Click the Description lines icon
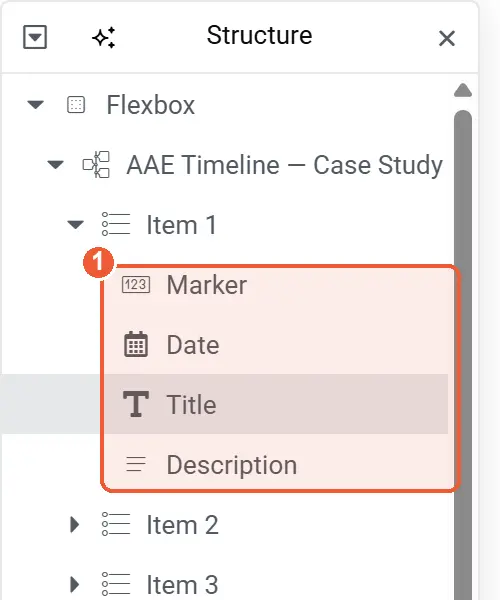The height and width of the screenshot is (600, 500). click(136, 464)
